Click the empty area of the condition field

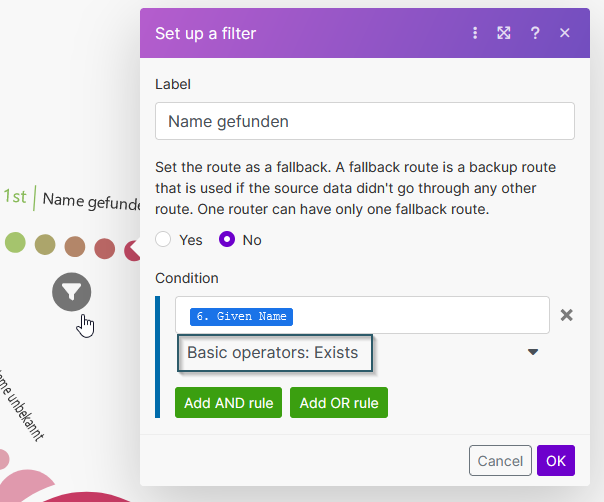420,315
